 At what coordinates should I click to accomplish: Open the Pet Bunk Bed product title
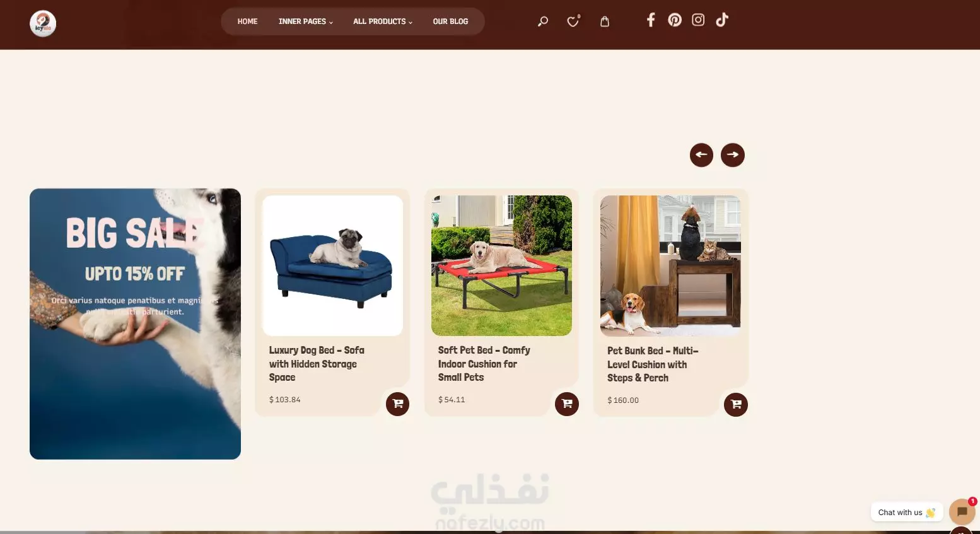[x=653, y=364]
